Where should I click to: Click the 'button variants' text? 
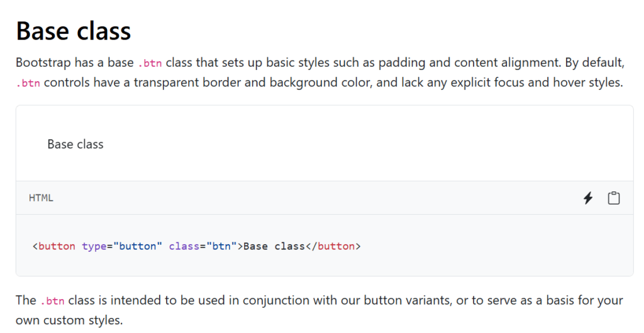click(x=408, y=300)
